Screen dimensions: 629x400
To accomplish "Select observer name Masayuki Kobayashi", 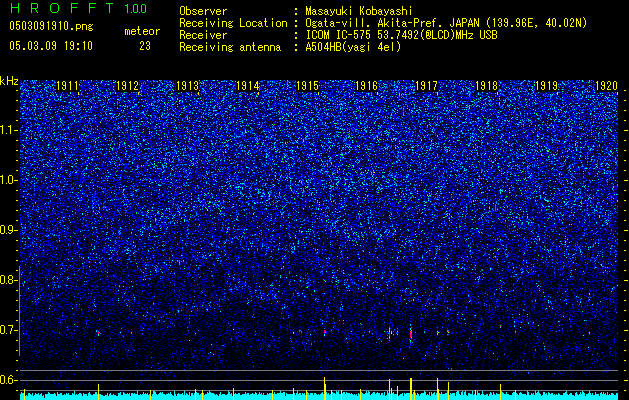I will click(x=359, y=11).
